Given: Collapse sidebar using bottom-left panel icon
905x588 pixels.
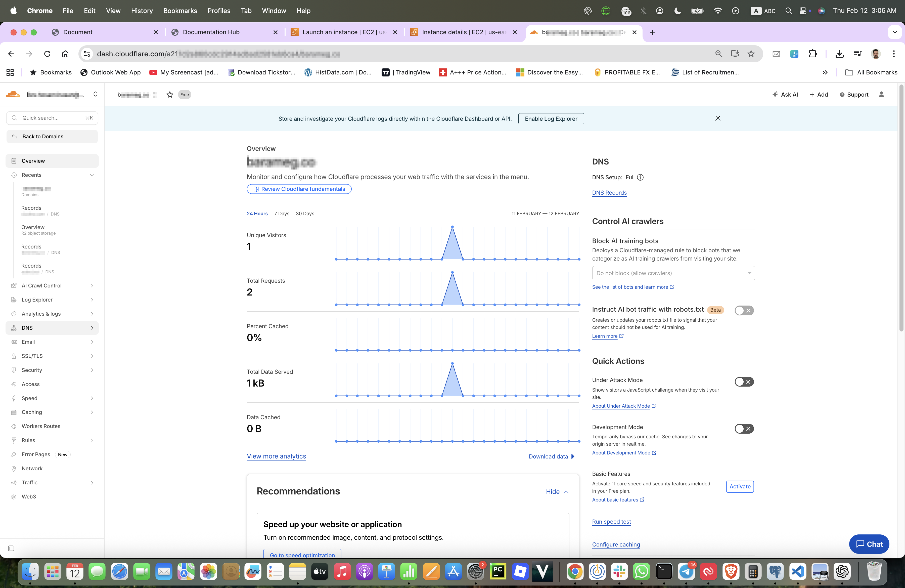Looking at the screenshot, I should click(x=11, y=548).
